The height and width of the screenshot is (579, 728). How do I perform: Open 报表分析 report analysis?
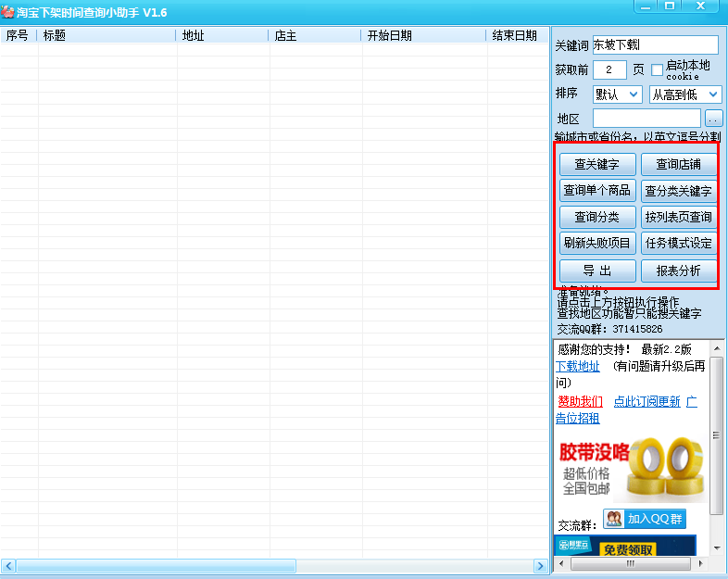pyautogui.click(x=678, y=271)
